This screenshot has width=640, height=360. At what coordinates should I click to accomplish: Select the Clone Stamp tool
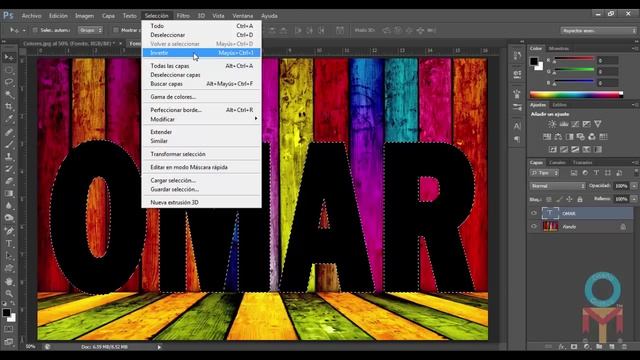coord(9,156)
